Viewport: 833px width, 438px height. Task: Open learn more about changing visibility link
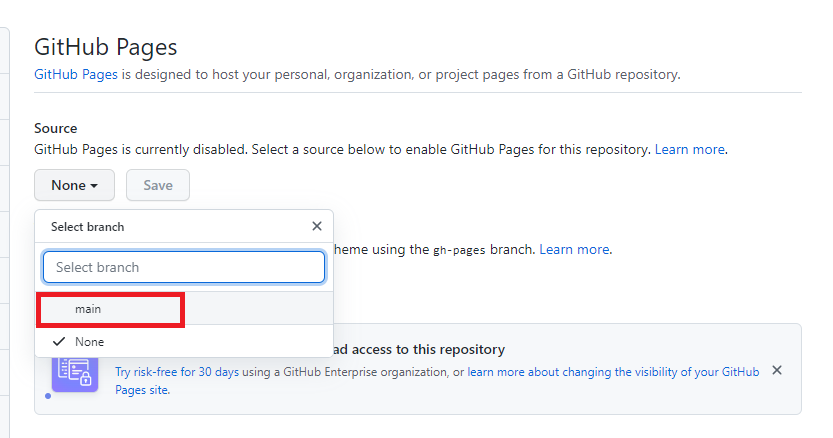point(613,371)
